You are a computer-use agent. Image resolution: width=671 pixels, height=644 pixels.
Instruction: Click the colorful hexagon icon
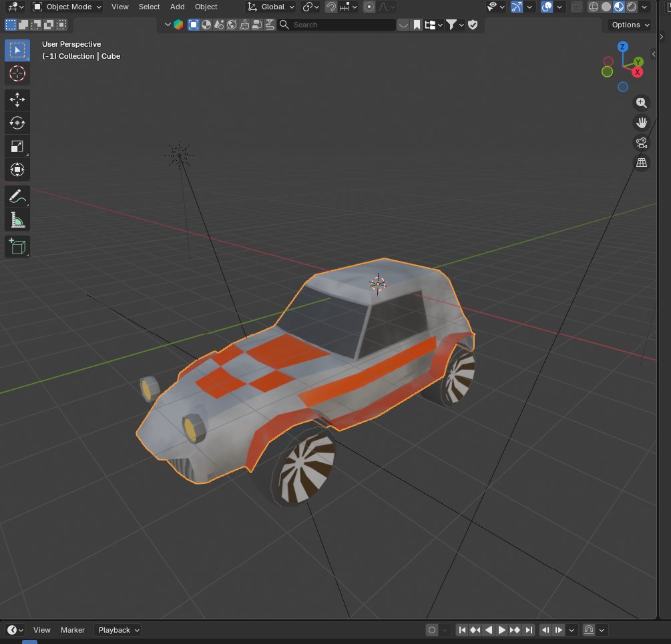coord(178,25)
